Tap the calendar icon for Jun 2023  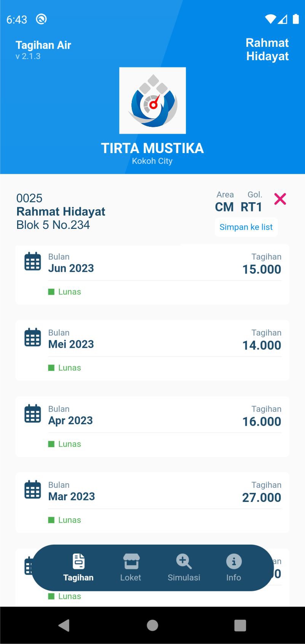tap(33, 262)
